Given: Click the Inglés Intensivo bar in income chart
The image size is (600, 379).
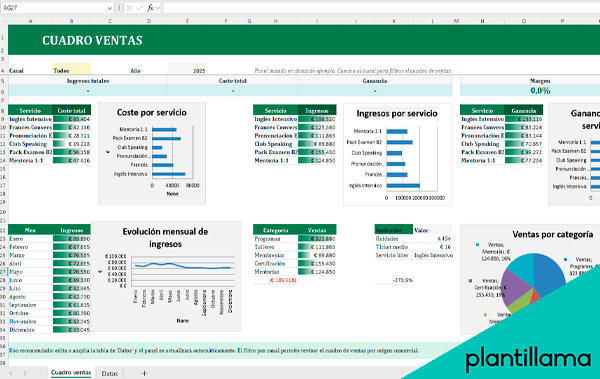Looking at the screenshot, I should [x=403, y=186].
